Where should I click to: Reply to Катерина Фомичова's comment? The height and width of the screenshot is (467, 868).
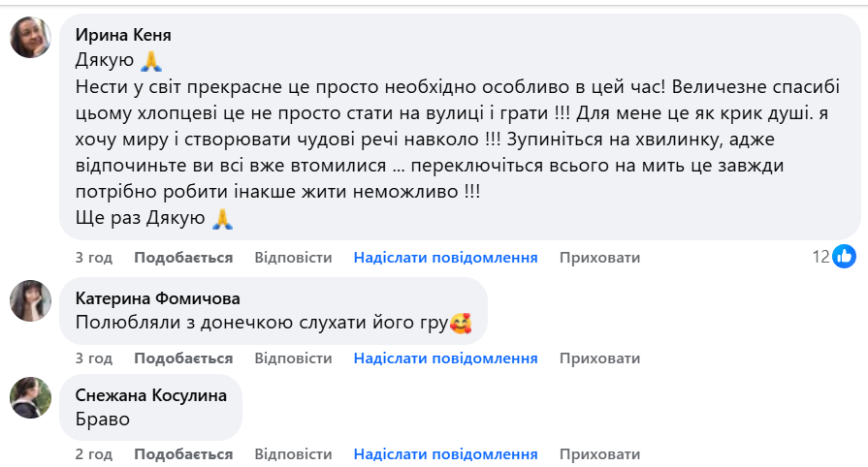click(x=293, y=358)
